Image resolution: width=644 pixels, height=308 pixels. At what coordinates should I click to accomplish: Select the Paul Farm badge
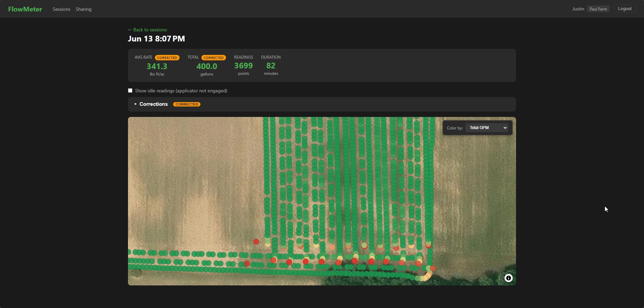pos(598,9)
